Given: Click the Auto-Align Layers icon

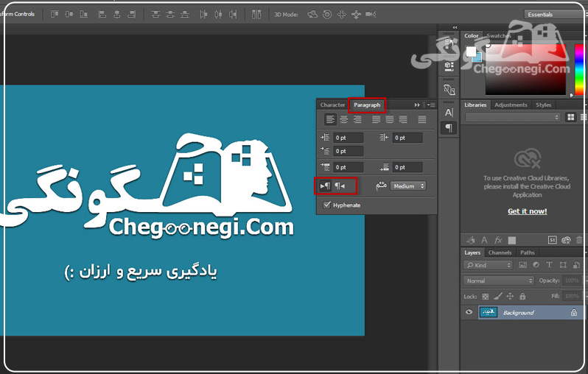Looking at the screenshot, I should [x=256, y=14].
